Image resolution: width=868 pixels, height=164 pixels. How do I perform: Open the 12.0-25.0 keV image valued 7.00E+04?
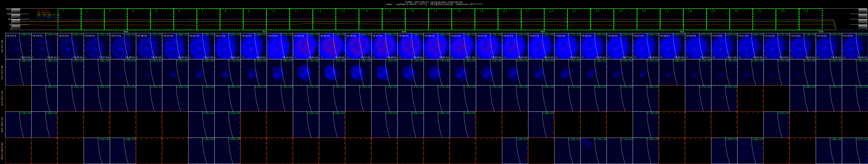point(201,98)
